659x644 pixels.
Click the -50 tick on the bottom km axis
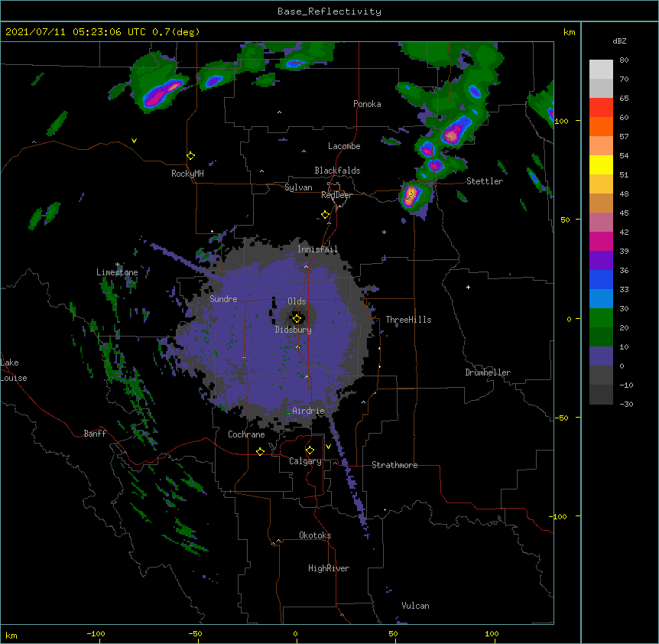click(x=195, y=633)
